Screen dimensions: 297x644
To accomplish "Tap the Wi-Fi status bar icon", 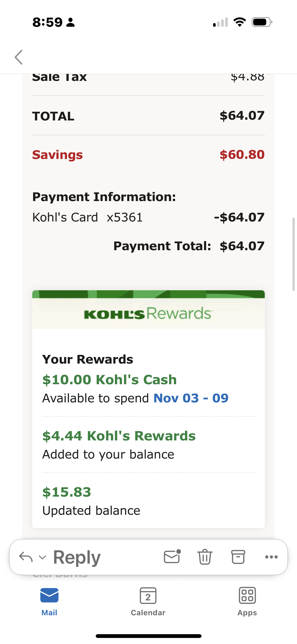I will click(240, 22).
